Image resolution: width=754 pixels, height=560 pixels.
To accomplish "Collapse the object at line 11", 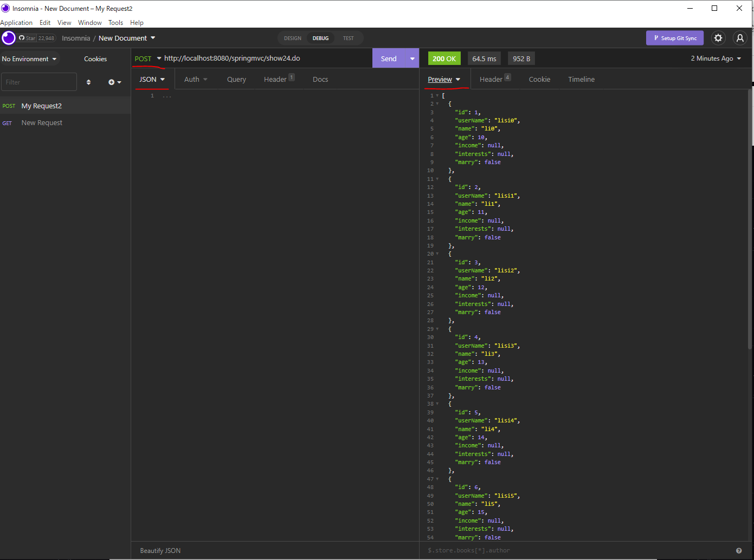I will [437, 179].
